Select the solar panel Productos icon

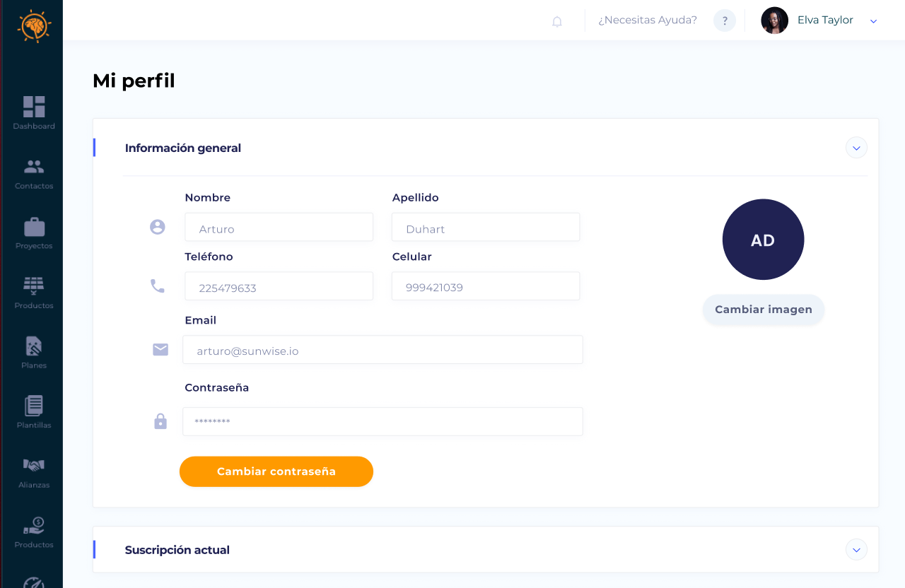(x=34, y=286)
